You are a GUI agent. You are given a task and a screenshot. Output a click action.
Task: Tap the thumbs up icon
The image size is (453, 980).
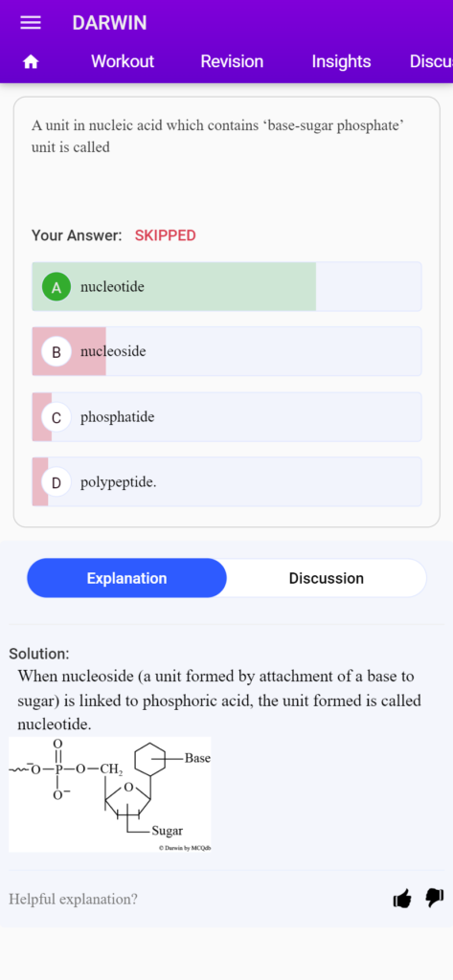pos(402,899)
